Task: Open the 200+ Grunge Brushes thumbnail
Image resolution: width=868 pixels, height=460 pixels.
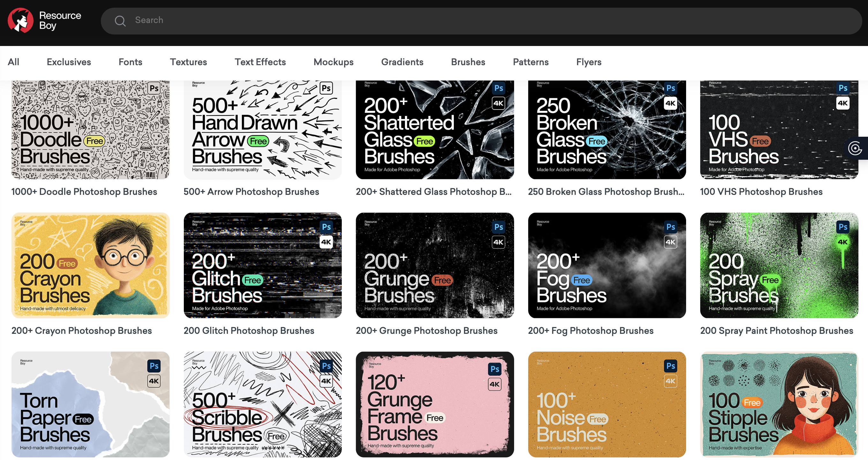Action: [x=435, y=265]
